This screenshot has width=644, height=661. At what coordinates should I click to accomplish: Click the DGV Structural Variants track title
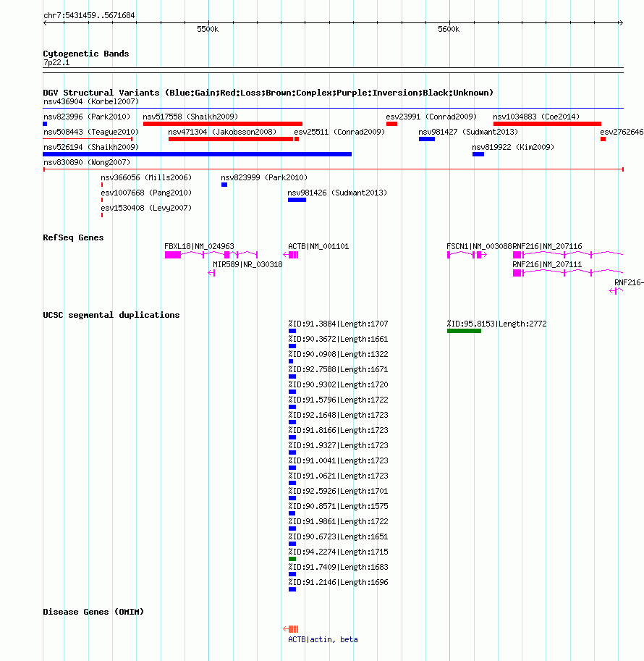[268, 93]
